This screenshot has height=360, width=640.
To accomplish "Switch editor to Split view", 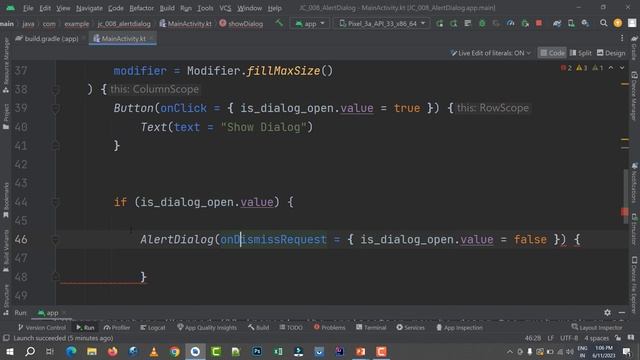I will (x=580, y=53).
